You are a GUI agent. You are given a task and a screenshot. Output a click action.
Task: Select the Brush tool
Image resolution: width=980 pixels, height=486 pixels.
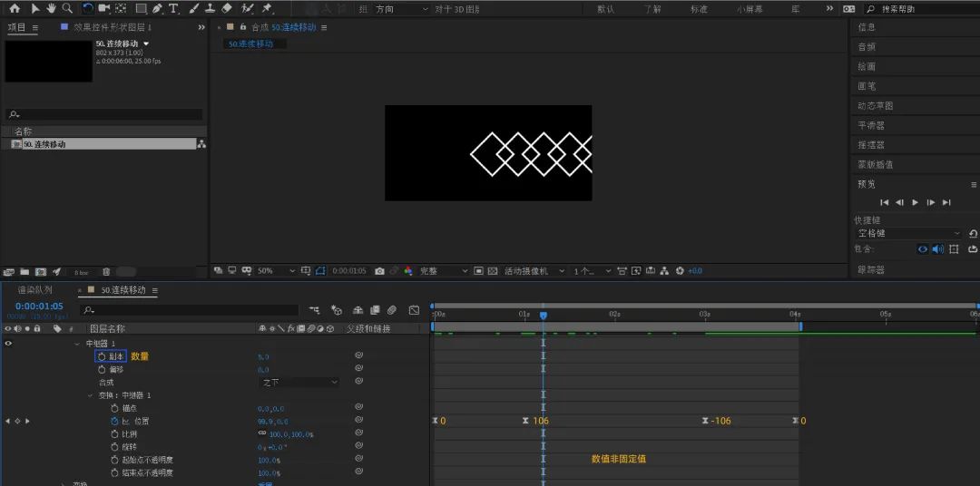194,9
